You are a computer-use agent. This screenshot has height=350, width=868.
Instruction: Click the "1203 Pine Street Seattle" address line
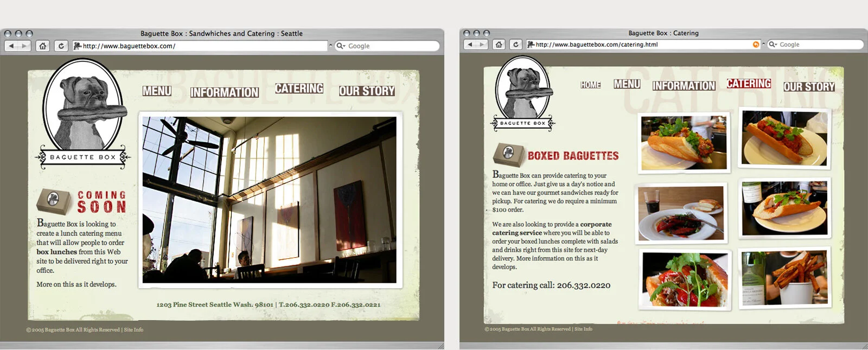(269, 304)
